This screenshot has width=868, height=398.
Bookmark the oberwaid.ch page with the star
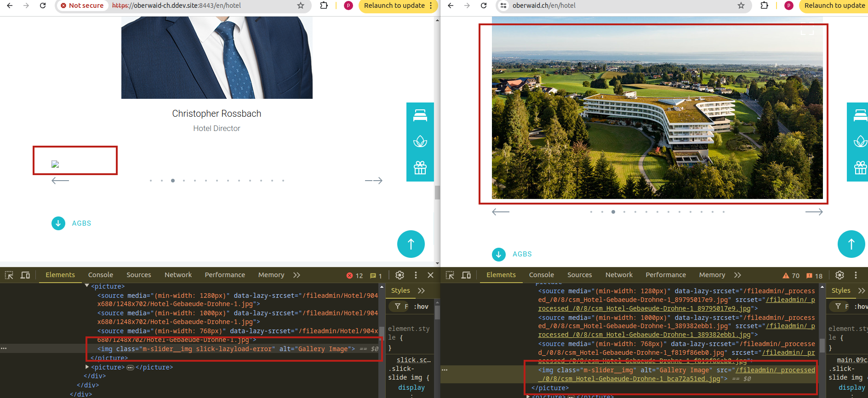pos(741,6)
